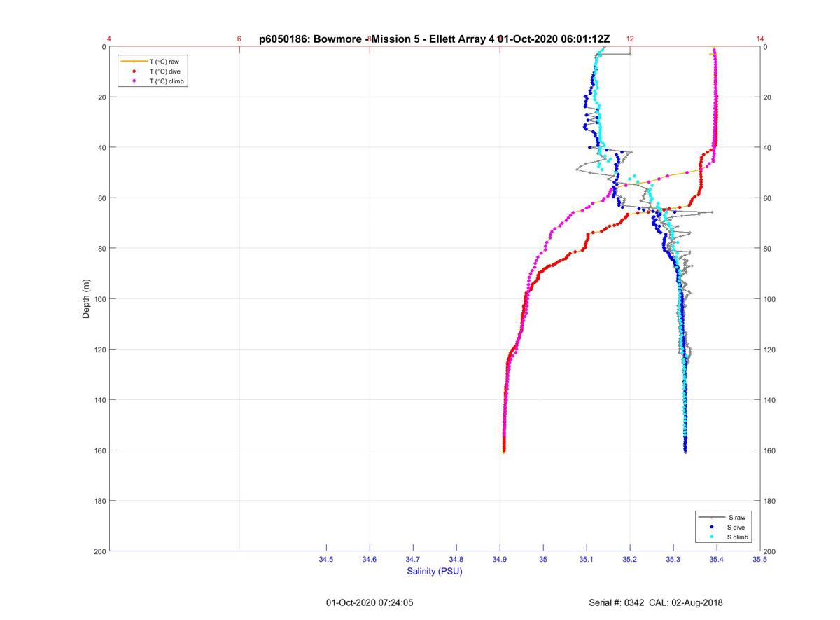Click the left depth axis tick 120

101,350
